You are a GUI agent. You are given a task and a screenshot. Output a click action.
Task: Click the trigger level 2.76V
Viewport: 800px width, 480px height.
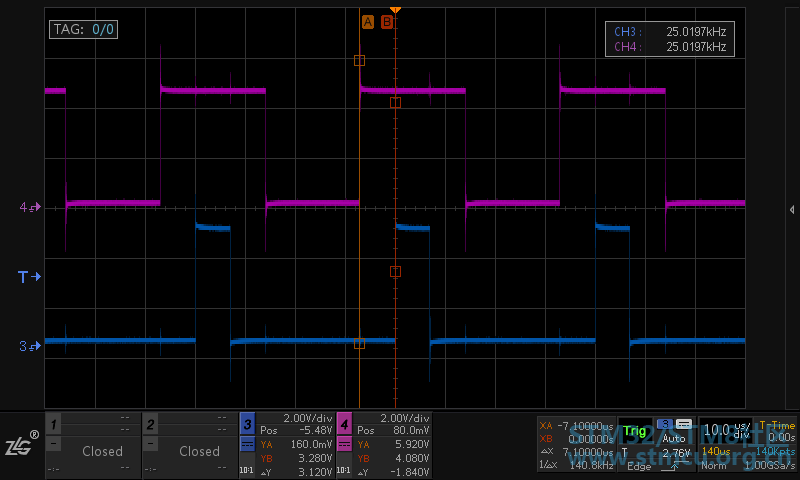point(676,452)
